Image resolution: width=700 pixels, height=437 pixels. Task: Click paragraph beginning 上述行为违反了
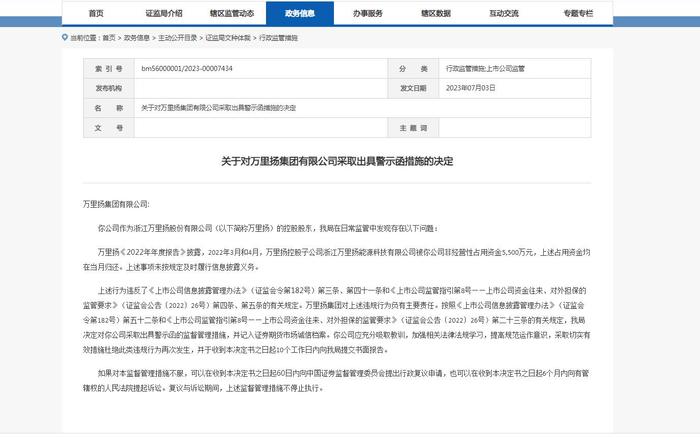337,320
